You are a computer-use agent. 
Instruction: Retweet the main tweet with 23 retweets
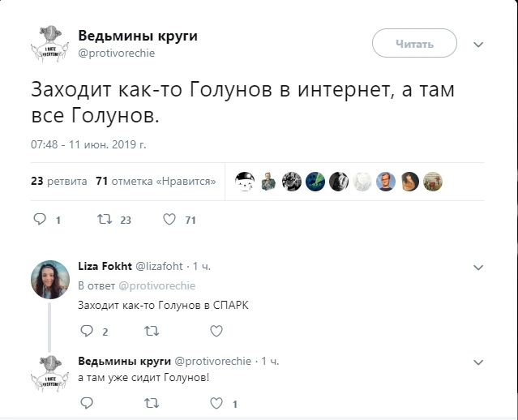click(x=103, y=219)
